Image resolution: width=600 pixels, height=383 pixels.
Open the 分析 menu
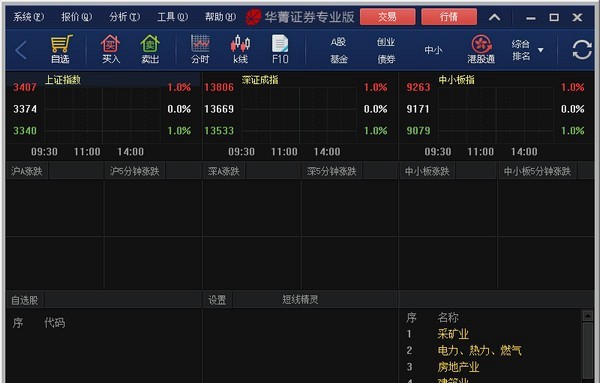pos(125,17)
